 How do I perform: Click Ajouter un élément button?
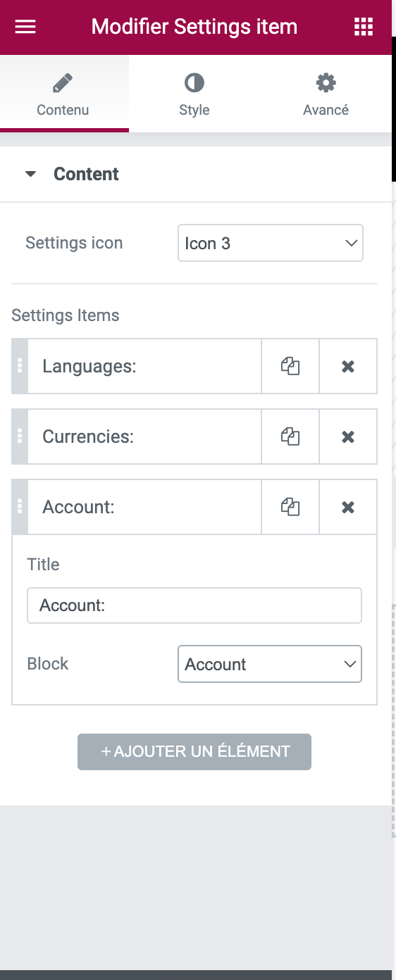click(x=194, y=752)
